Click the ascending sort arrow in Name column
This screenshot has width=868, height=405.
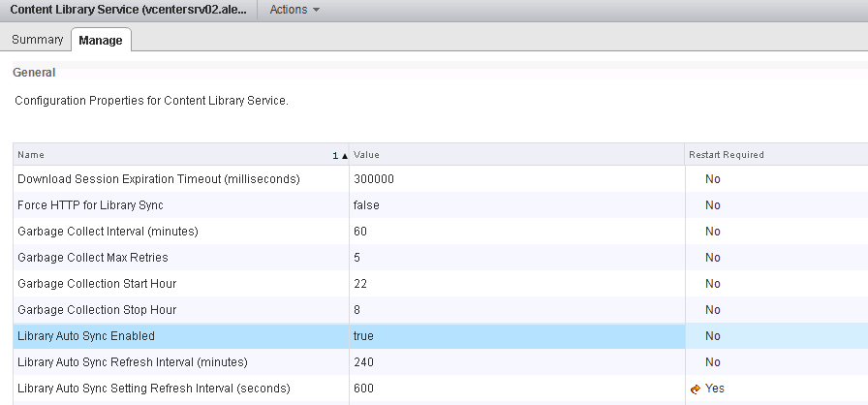click(x=344, y=155)
